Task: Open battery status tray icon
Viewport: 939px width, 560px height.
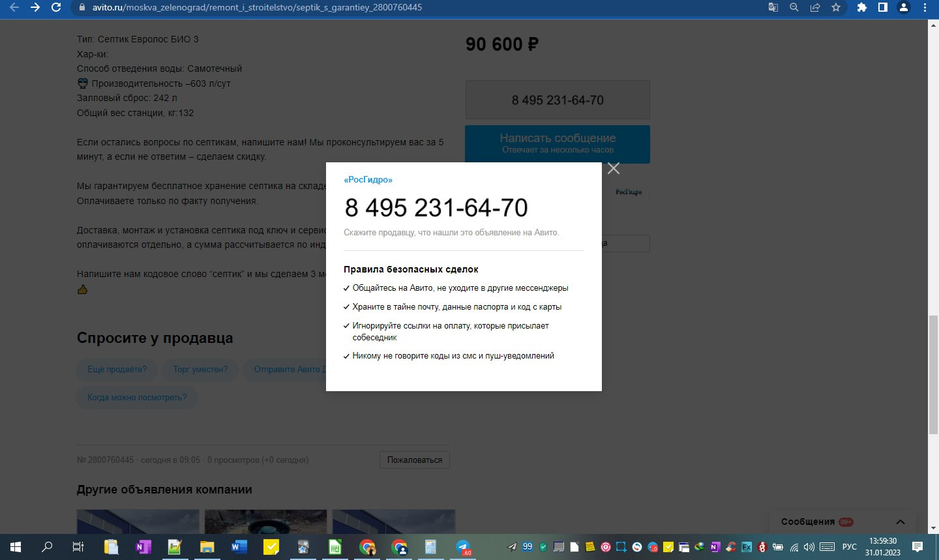Action: pos(778,547)
